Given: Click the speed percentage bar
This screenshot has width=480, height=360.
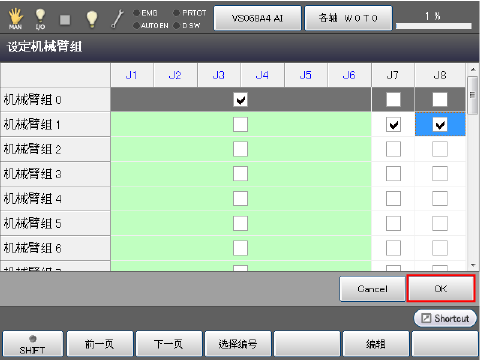Looking at the screenshot, I should (434, 26).
